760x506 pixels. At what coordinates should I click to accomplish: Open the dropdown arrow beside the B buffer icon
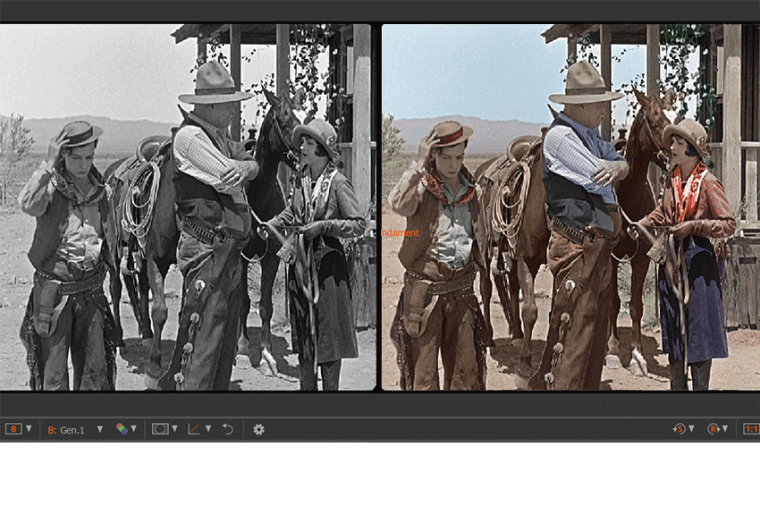coord(28,429)
